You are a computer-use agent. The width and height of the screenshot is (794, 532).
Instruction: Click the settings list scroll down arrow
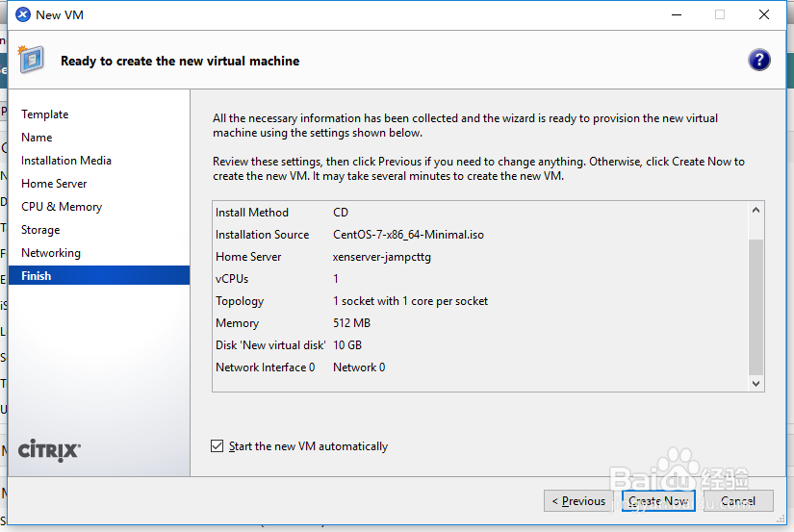(756, 384)
